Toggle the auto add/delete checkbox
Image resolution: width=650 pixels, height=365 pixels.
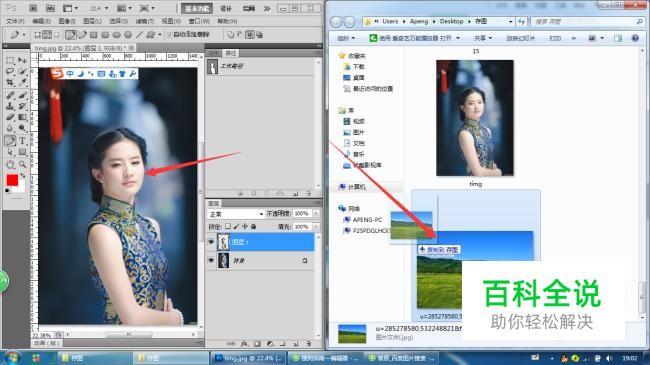169,35
